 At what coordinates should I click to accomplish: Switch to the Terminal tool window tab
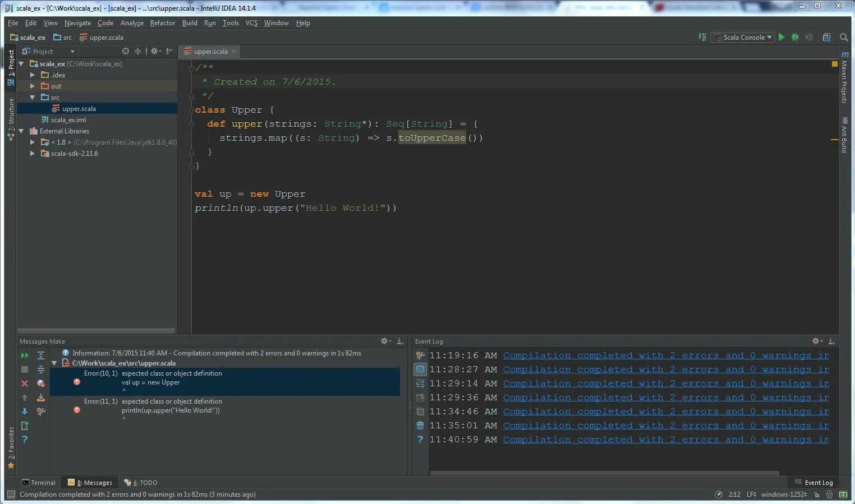pyautogui.click(x=39, y=483)
